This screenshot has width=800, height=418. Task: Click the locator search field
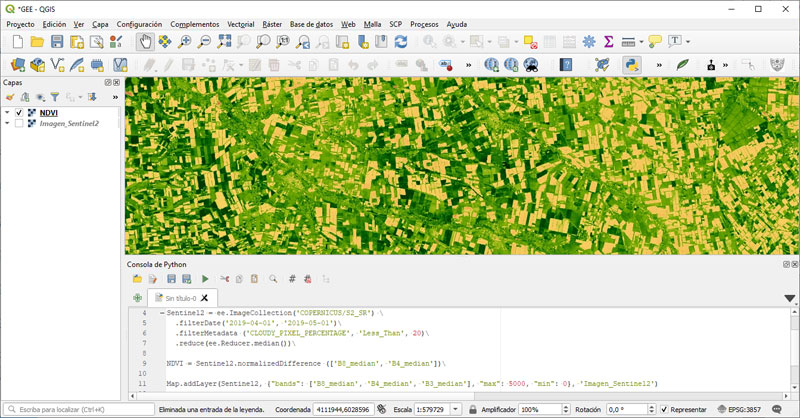[80, 409]
